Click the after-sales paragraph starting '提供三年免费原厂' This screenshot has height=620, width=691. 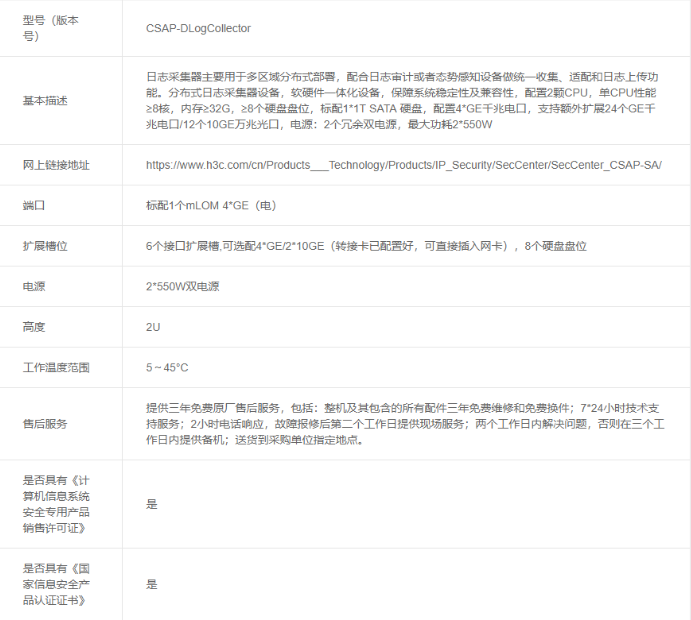[x=405, y=424]
